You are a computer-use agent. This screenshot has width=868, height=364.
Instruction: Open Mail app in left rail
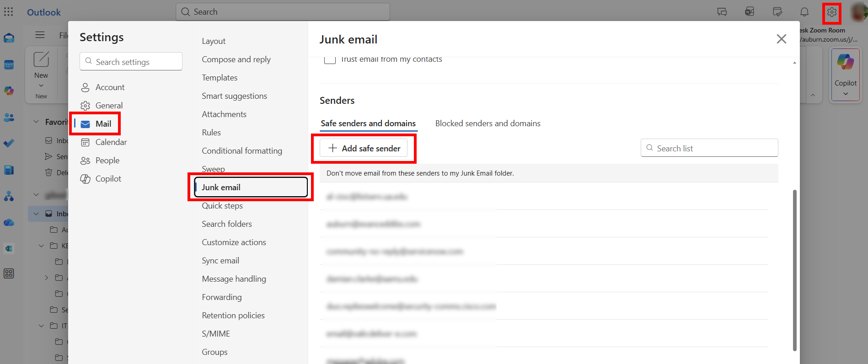[9, 38]
